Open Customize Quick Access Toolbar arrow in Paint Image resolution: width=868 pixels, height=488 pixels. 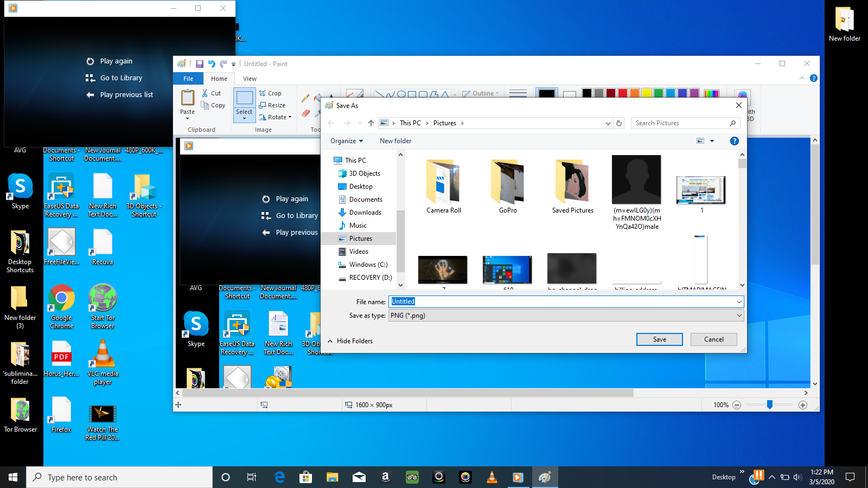(x=234, y=64)
